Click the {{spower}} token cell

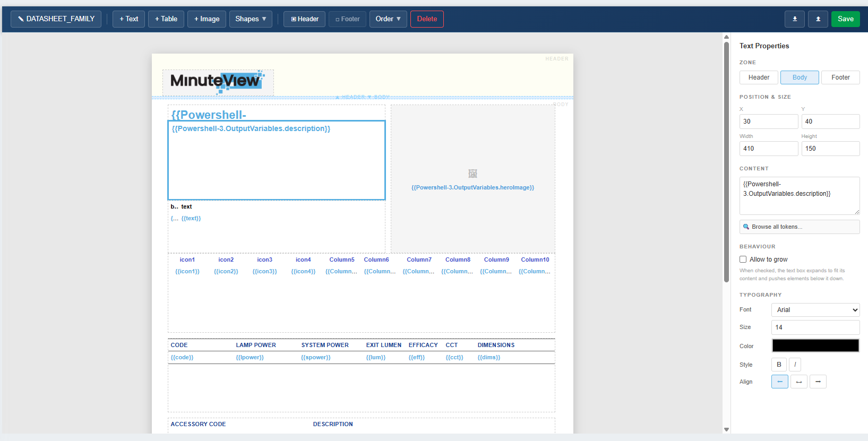click(316, 357)
